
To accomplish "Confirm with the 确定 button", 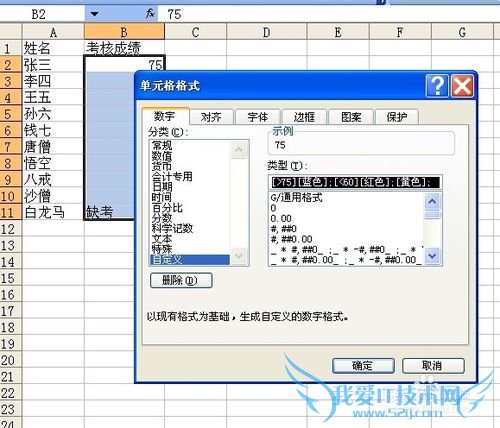I will 363,366.
